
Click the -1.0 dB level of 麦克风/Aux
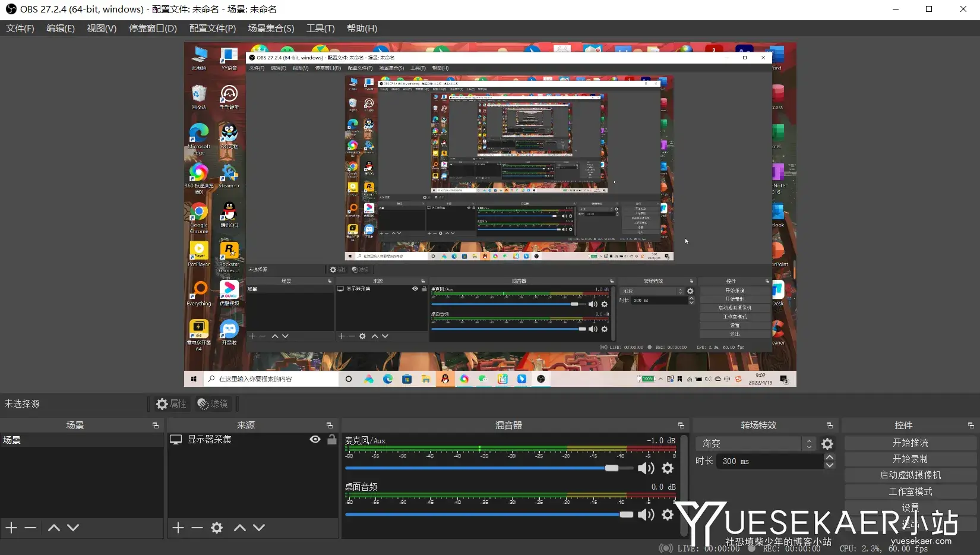(661, 440)
